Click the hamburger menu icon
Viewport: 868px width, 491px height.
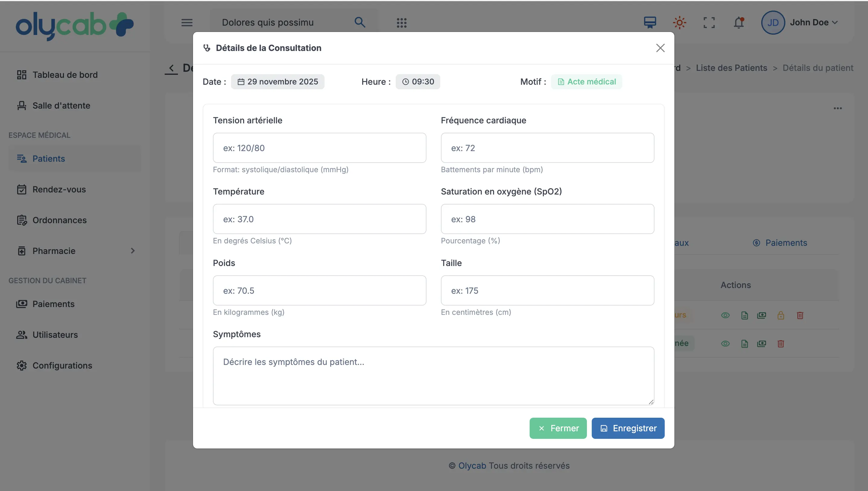[187, 23]
